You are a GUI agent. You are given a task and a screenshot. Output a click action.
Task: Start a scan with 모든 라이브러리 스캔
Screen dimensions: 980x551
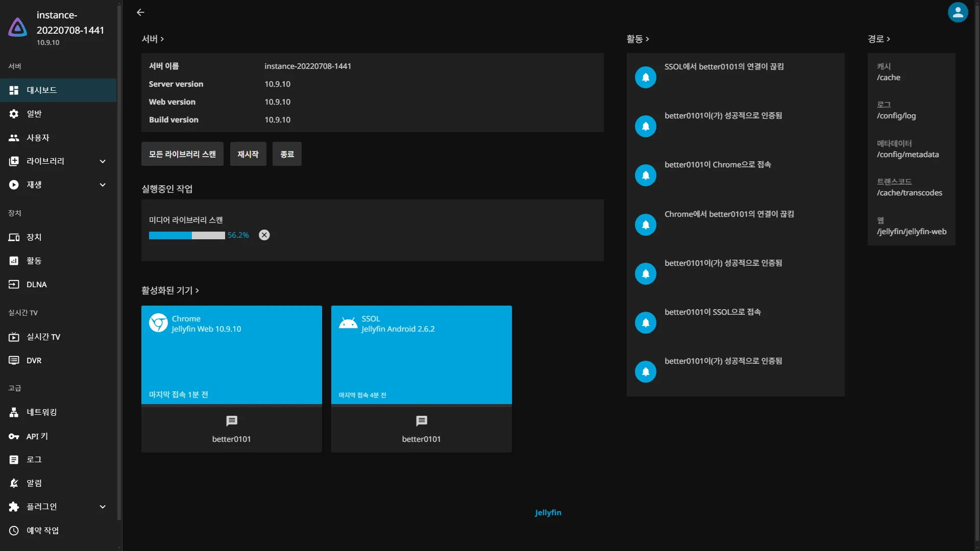182,154
